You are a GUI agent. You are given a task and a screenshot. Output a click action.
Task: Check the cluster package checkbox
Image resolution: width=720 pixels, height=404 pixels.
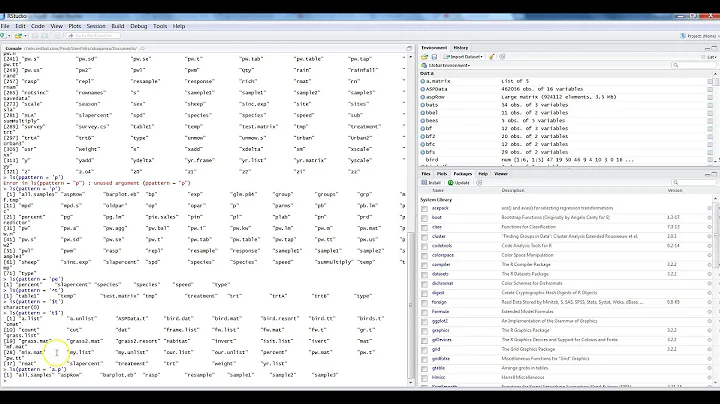pos(424,237)
